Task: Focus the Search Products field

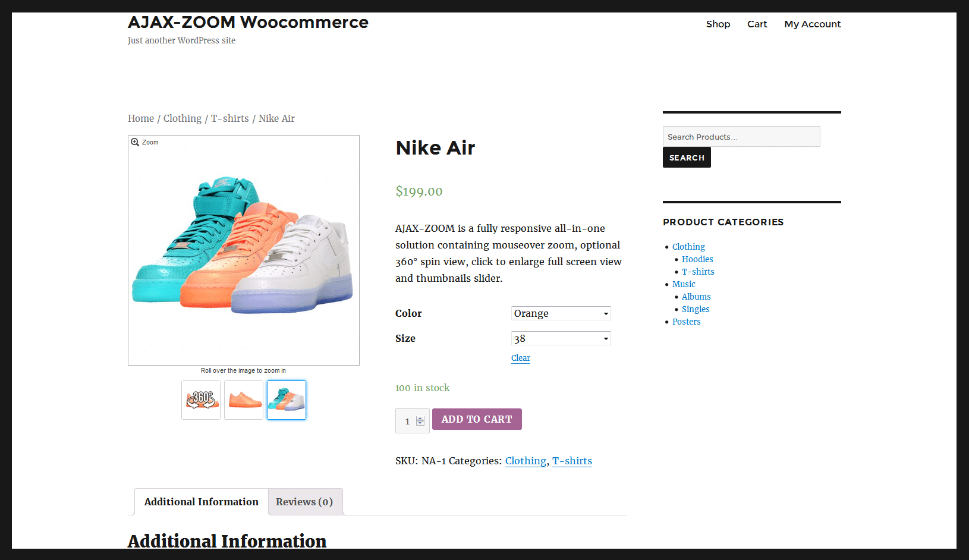Action: coord(741,137)
